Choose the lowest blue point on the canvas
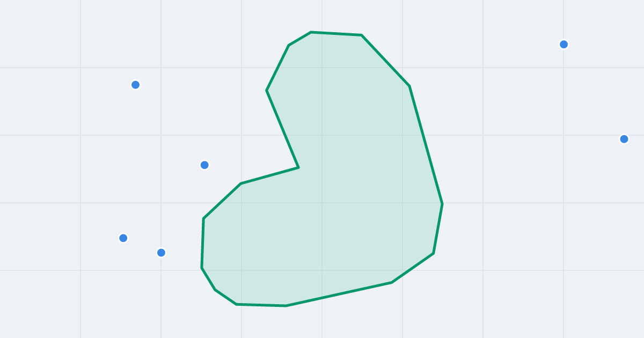The width and height of the screenshot is (644, 338). pyautogui.click(x=161, y=253)
